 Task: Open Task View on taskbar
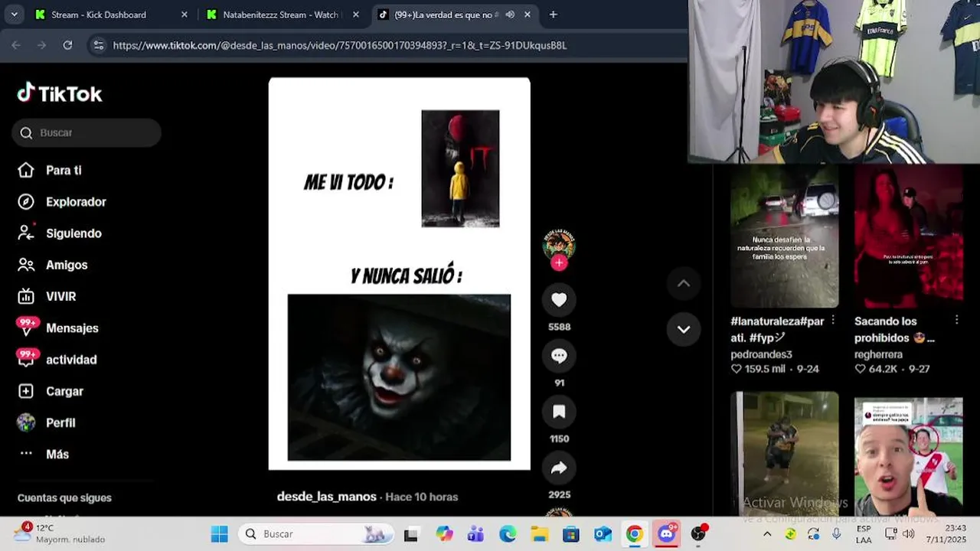click(x=411, y=534)
